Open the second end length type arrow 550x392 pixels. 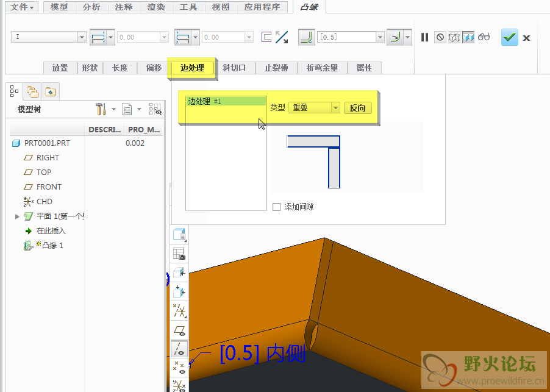pyautogui.click(x=195, y=37)
